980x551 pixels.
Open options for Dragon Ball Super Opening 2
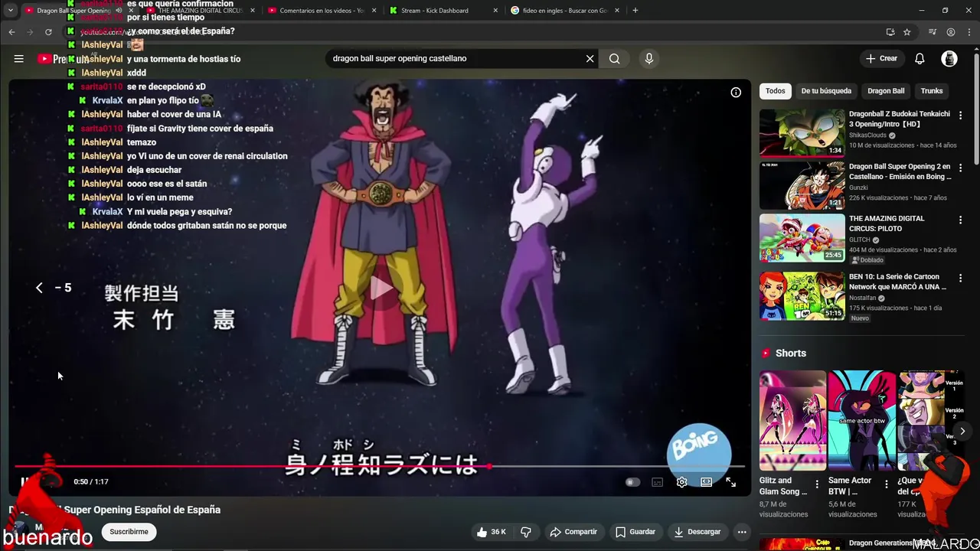(960, 168)
